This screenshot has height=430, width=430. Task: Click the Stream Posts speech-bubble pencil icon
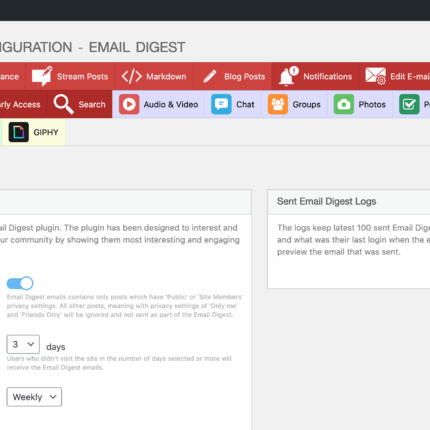[x=42, y=76]
